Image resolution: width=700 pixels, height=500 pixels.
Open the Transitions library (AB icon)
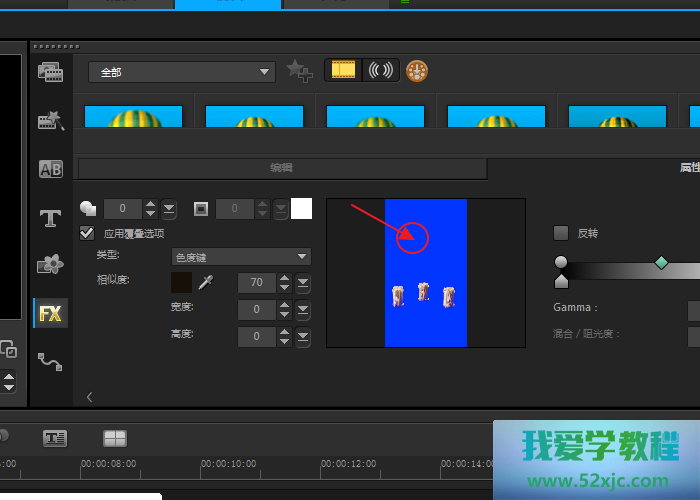coord(50,169)
